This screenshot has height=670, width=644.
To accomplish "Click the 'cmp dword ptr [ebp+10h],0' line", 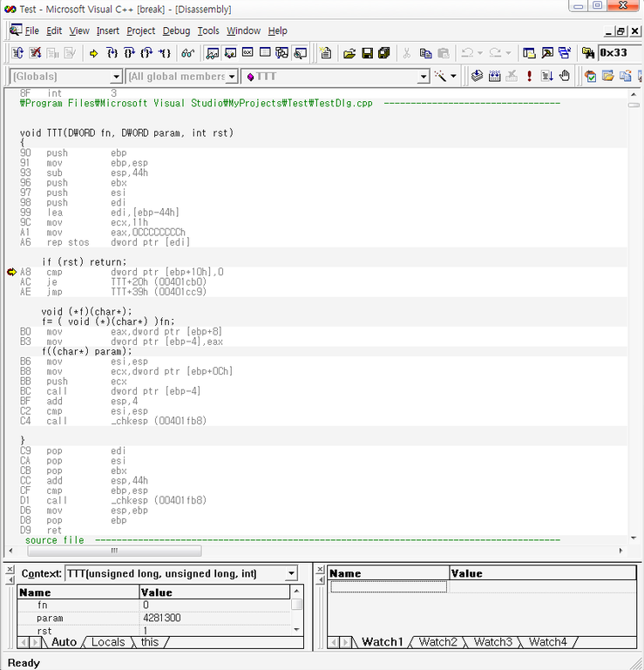I will pos(167,272).
